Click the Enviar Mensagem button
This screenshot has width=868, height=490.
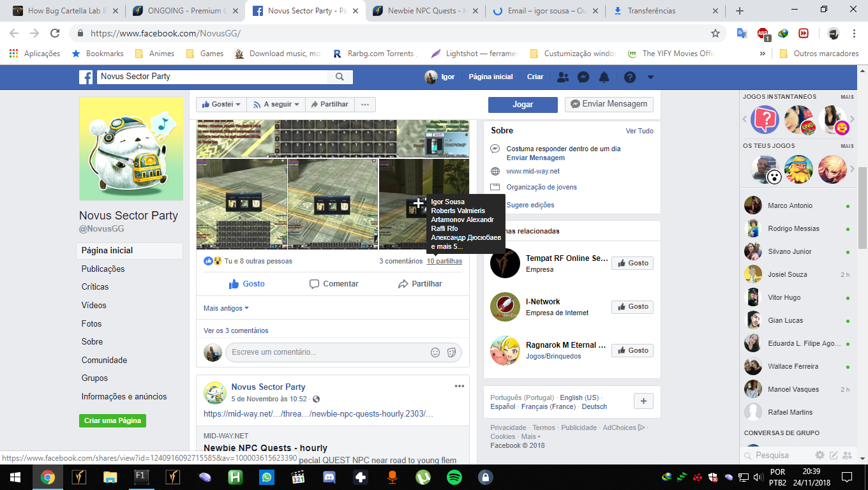pos(609,104)
